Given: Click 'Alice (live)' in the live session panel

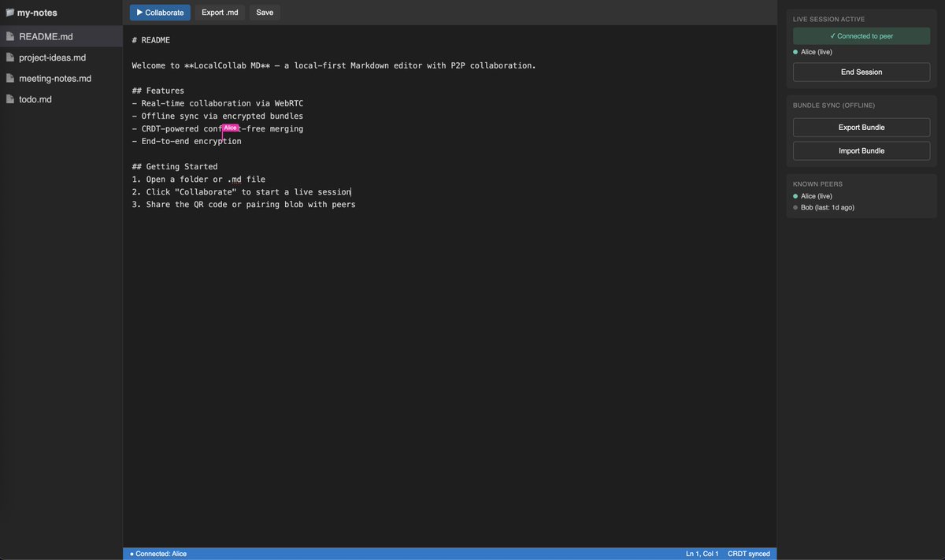Looking at the screenshot, I should click(816, 52).
